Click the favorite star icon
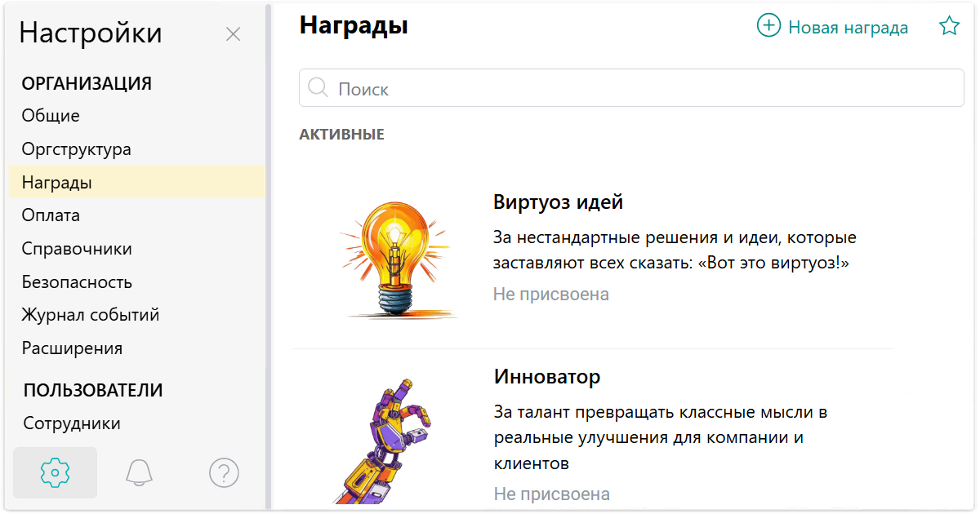 pyautogui.click(x=949, y=27)
